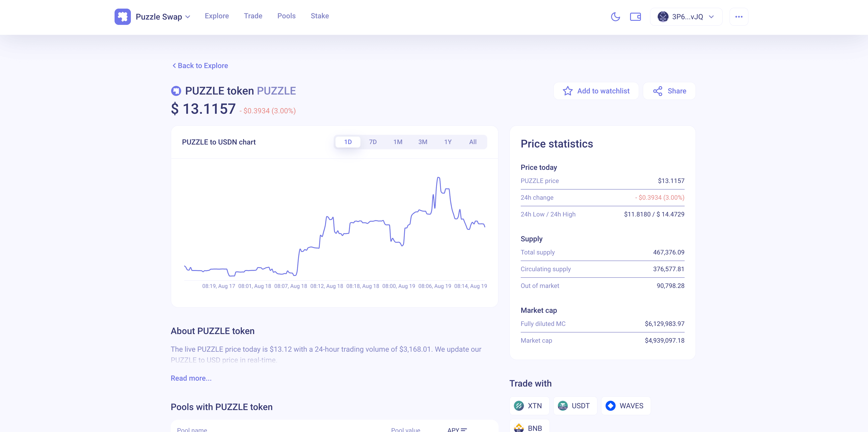This screenshot has height=432, width=868.
Task: Click the price peak on the PUZZLE chart
Action: click(438, 178)
